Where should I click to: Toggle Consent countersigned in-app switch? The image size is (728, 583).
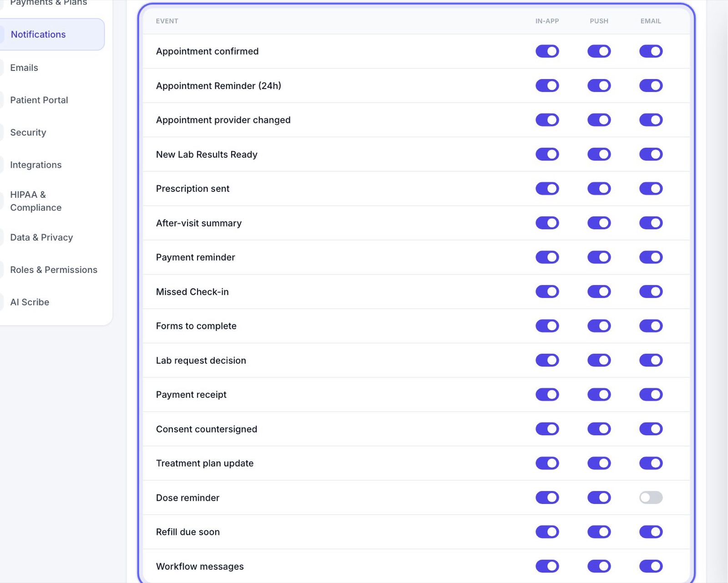click(547, 429)
